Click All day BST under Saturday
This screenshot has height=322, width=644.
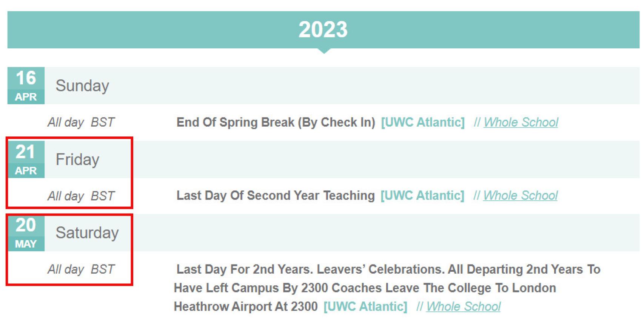[x=81, y=269]
